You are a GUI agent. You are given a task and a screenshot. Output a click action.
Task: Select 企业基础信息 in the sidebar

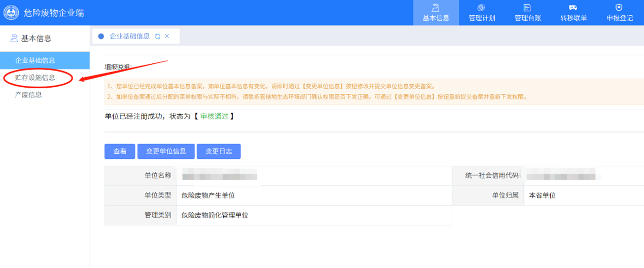pyautogui.click(x=36, y=60)
